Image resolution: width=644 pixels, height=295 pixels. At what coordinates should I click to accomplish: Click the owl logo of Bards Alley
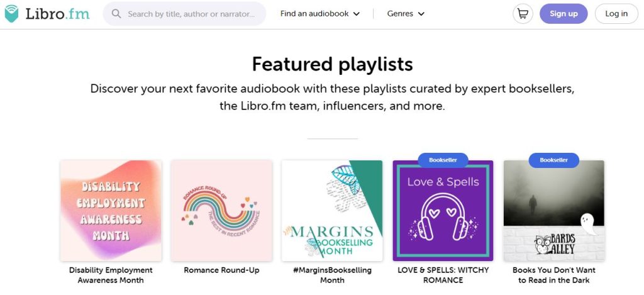(543, 244)
